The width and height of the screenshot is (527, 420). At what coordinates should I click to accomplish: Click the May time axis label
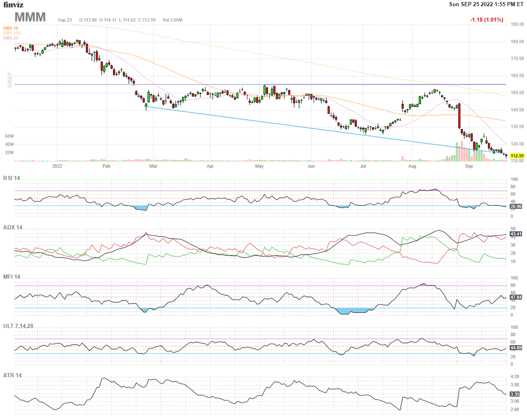pyautogui.click(x=259, y=166)
